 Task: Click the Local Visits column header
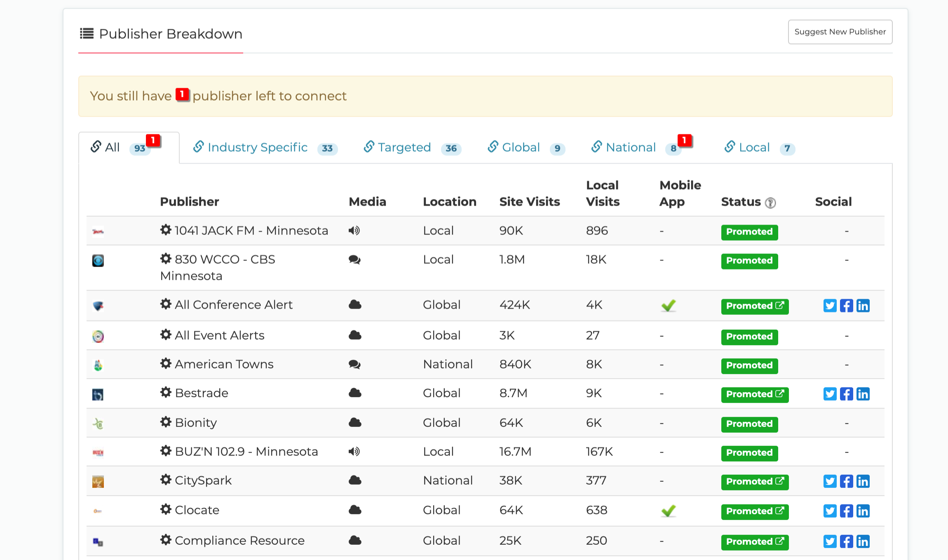pyautogui.click(x=603, y=194)
